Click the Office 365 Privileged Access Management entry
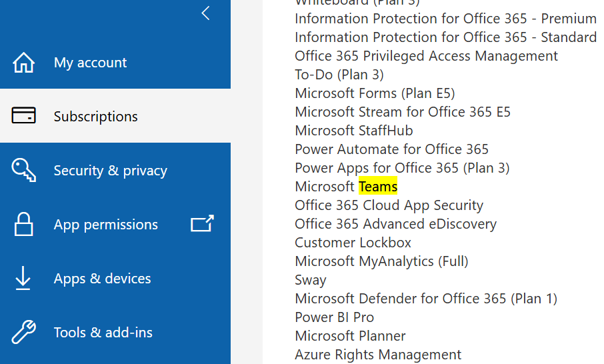604x364 pixels. pyautogui.click(x=427, y=56)
